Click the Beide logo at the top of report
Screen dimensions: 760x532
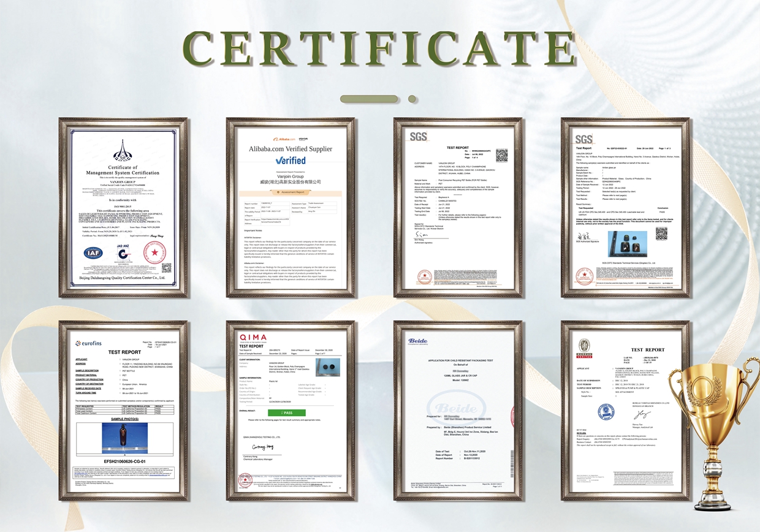coord(418,341)
